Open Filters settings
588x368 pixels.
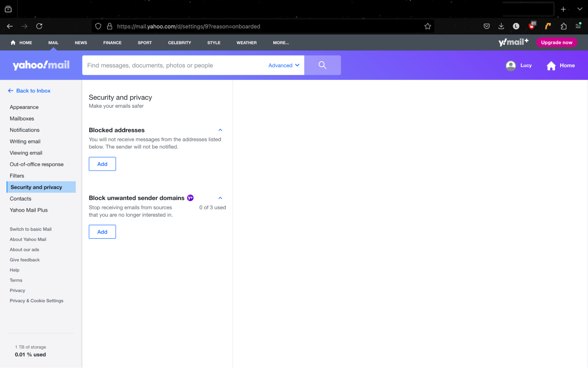click(17, 176)
